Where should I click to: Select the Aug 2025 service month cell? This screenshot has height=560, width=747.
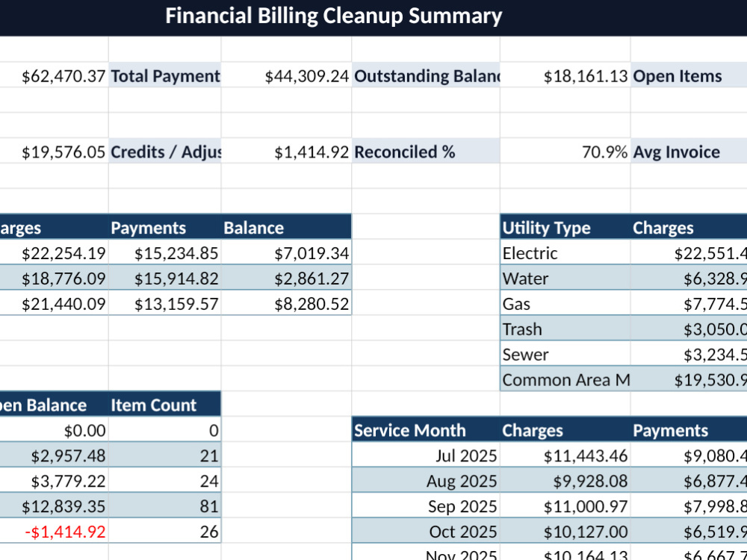point(426,481)
